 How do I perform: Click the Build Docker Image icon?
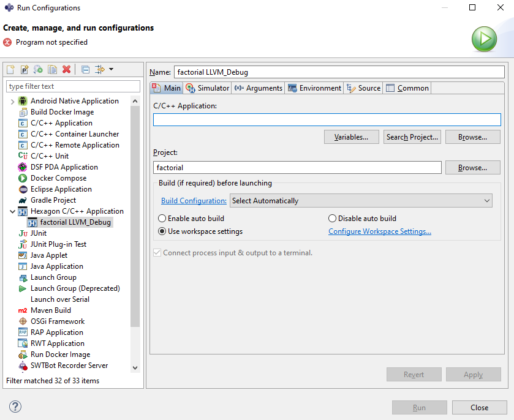pyautogui.click(x=23, y=112)
